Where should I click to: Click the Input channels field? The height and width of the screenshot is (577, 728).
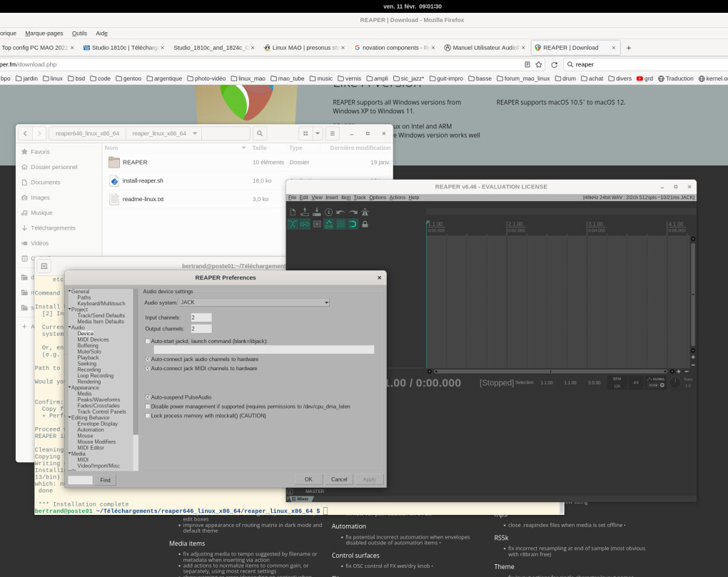point(201,317)
